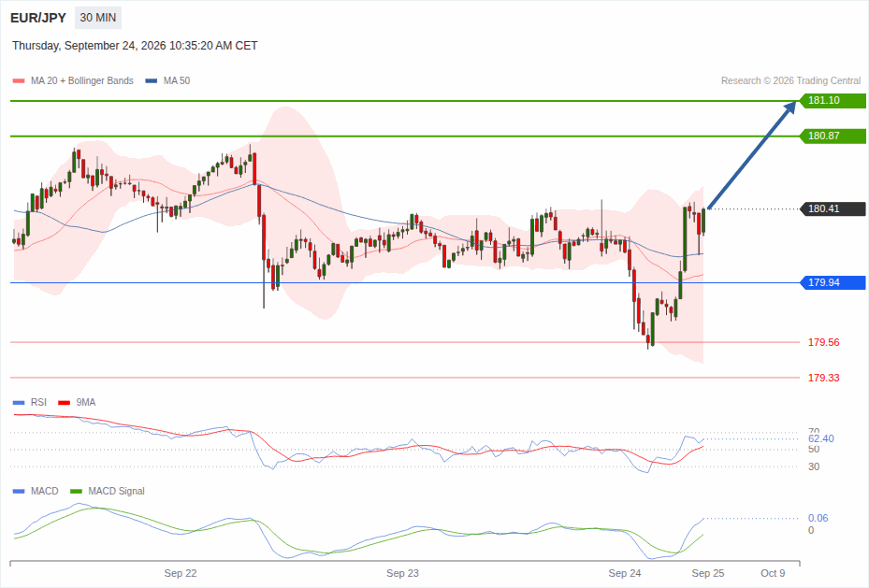Click the 179.33 red support label

[823, 379]
